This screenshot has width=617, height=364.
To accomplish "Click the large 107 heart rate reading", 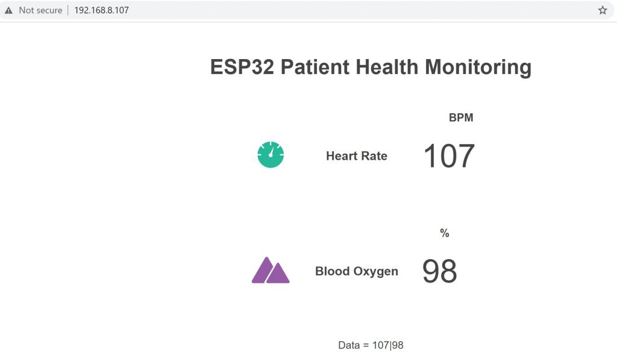I will click(x=449, y=156).
